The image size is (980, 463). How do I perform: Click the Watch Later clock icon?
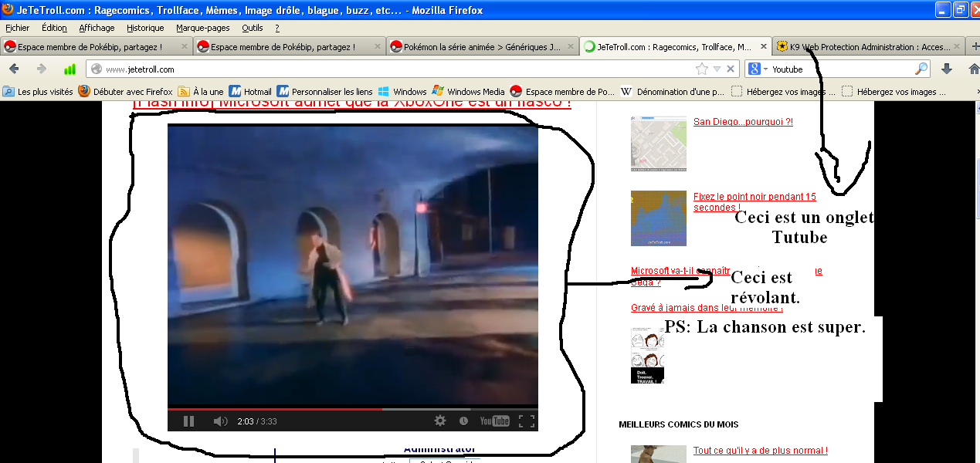463,421
